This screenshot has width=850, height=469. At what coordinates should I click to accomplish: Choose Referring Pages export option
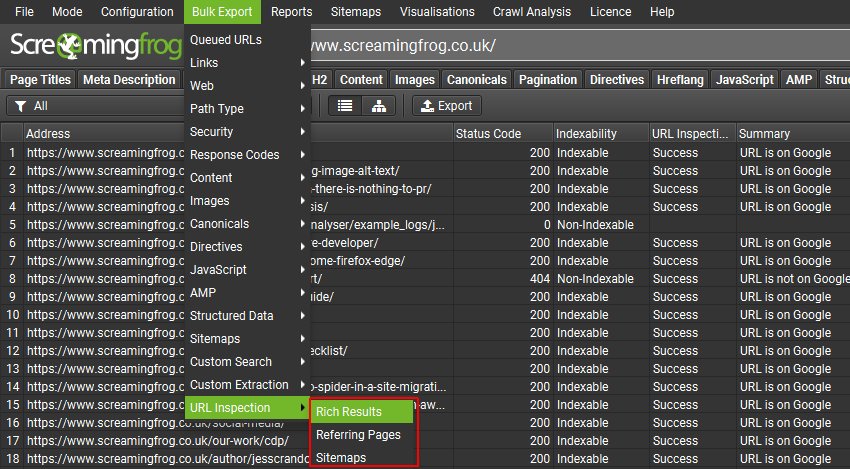[363, 435]
